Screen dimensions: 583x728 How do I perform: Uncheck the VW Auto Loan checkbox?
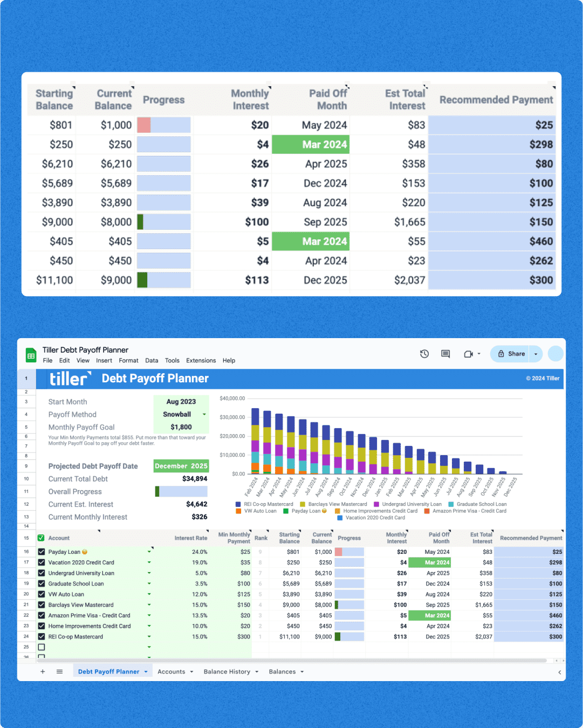tap(41, 594)
